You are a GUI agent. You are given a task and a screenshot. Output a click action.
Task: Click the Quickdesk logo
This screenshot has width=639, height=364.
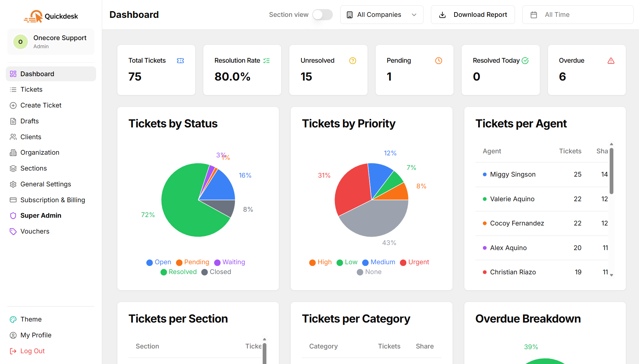[51, 16]
